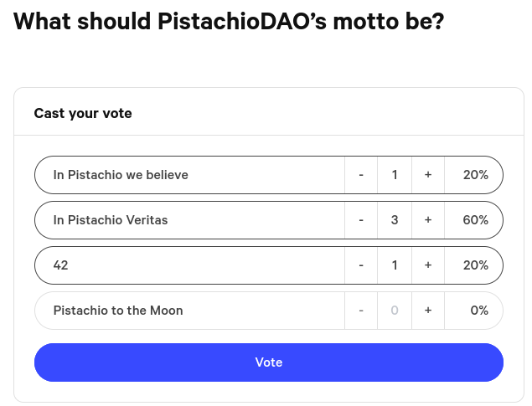Remove a vote from In Pistachio Veritas
532x406 pixels.
(361, 220)
